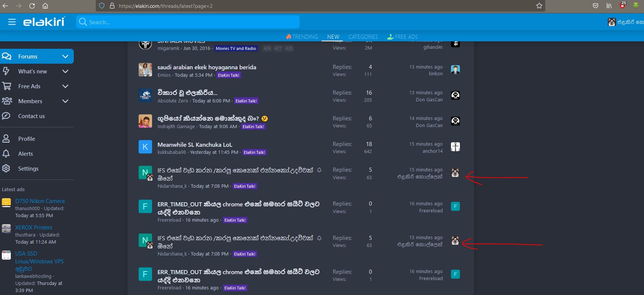Image resolution: width=644 pixels, height=295 pixels.
Task: Expand the Members sidebar chevron
Action: pyautogui.click(x=65, y=101)
